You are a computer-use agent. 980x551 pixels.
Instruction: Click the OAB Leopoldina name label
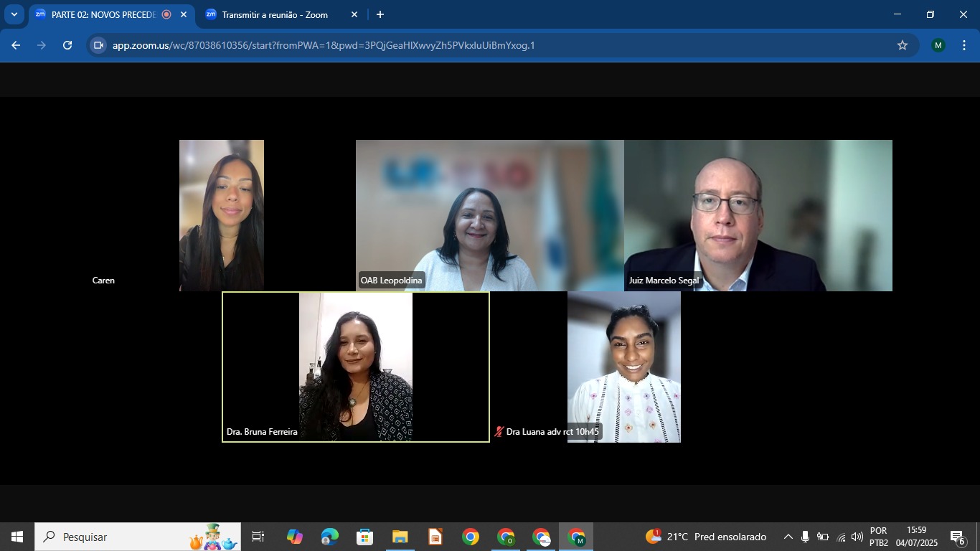pyautogui.click(x=392, y=281)
